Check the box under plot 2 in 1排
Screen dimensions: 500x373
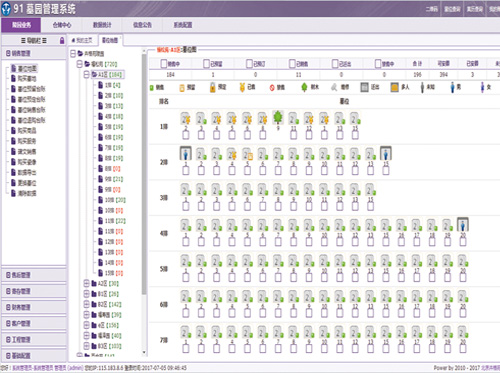(186, 135)
